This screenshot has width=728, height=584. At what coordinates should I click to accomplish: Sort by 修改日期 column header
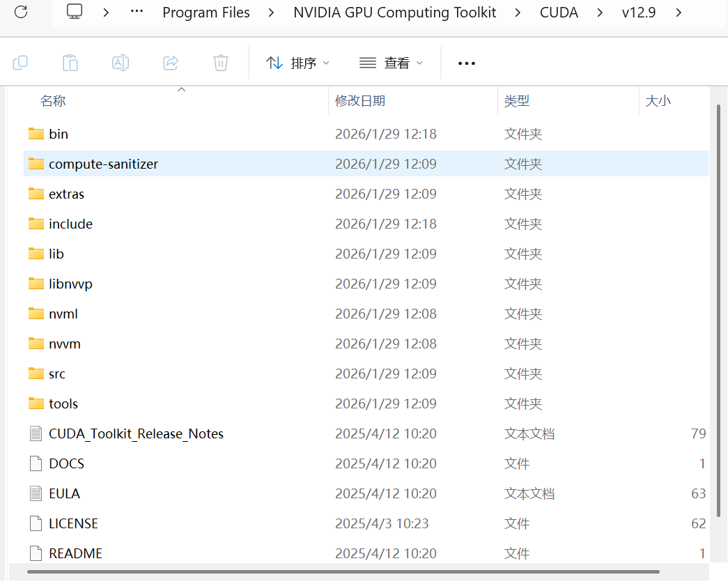360,101
